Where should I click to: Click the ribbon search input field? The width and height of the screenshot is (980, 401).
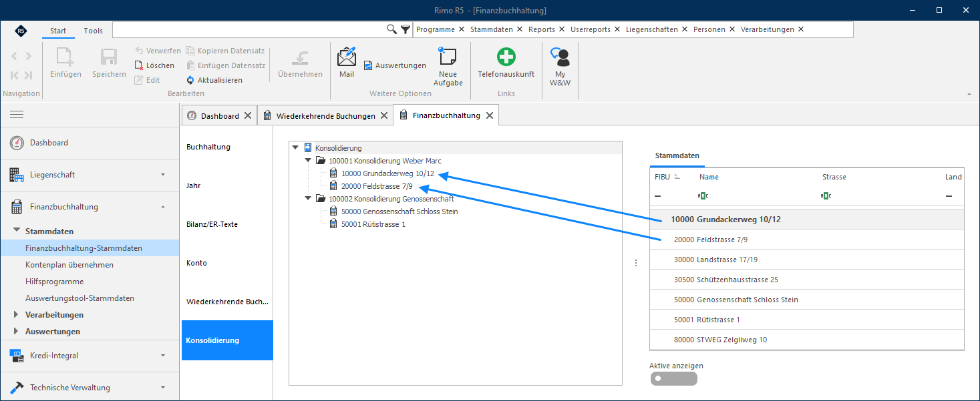pos(250,29)
